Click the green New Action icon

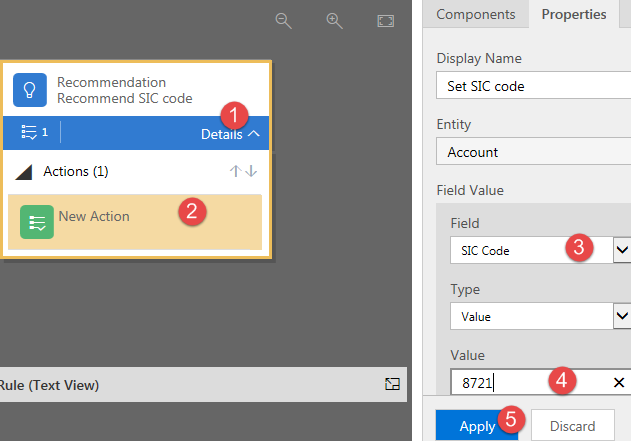coord(37,221)
